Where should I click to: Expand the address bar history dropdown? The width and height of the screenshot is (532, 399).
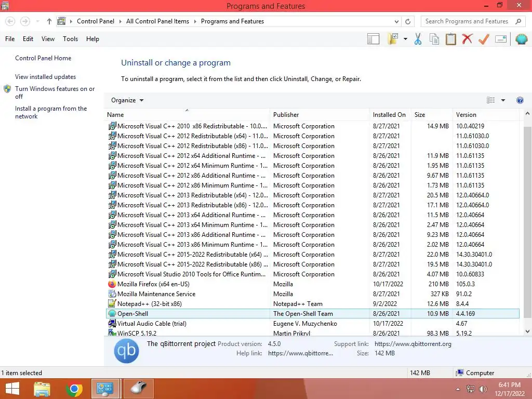(x=396, y=21)
